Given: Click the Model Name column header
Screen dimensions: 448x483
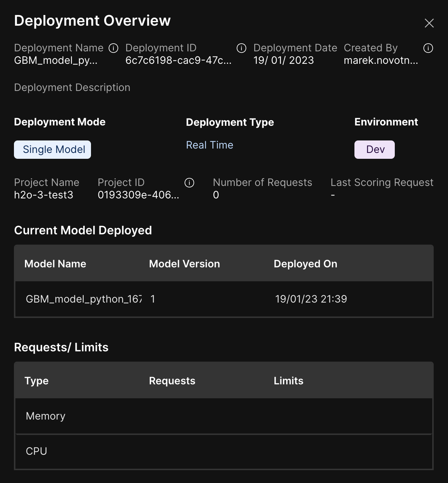Looking at the screenshot, I should (x=55, y=264).
